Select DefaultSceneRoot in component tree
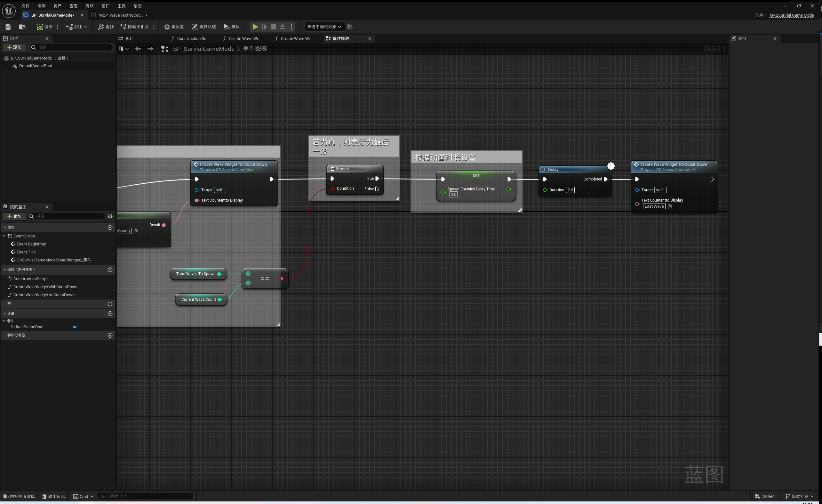This screenshot has height=504, width=822. coord(36,66)
